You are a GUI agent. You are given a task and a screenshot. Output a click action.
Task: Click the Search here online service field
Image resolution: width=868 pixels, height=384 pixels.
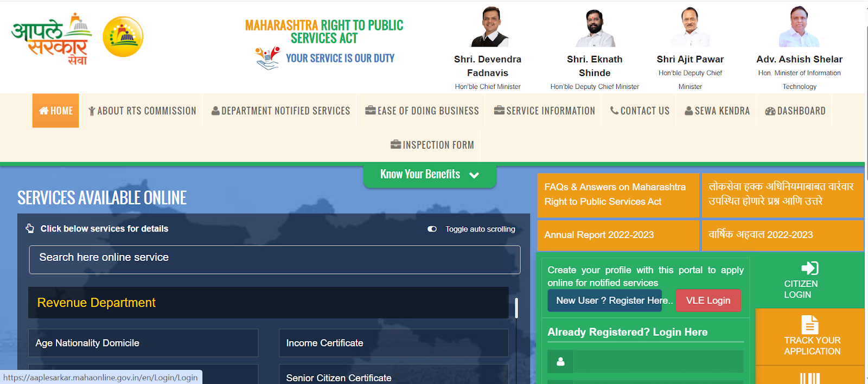[x=275, y=259]
